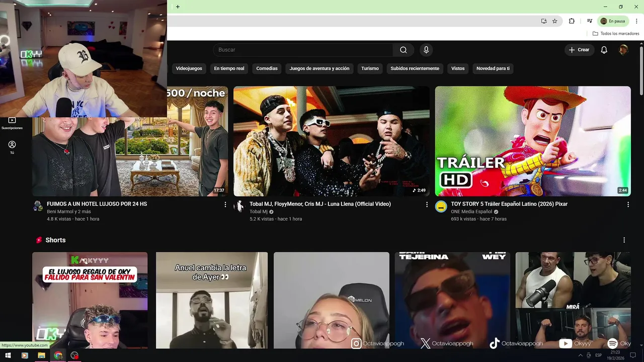Open the ONE Media Español channel link

[x=471, y=212]
